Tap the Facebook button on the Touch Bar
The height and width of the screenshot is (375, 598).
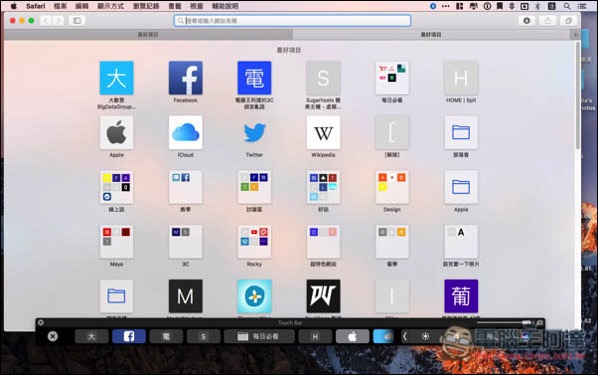tap(129, 336)
